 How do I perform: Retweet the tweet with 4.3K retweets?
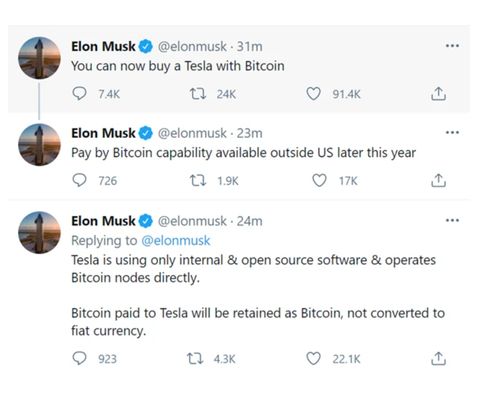[195, 359]
